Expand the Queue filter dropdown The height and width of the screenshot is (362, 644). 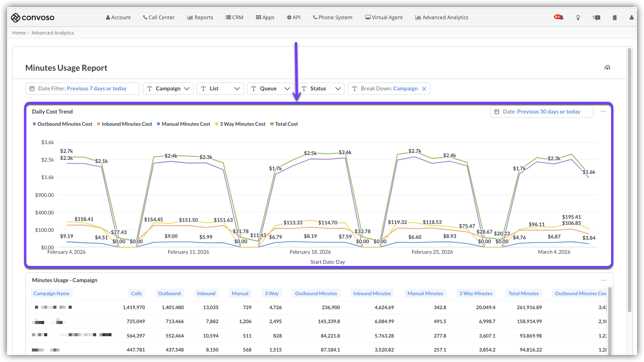point(269,89)
